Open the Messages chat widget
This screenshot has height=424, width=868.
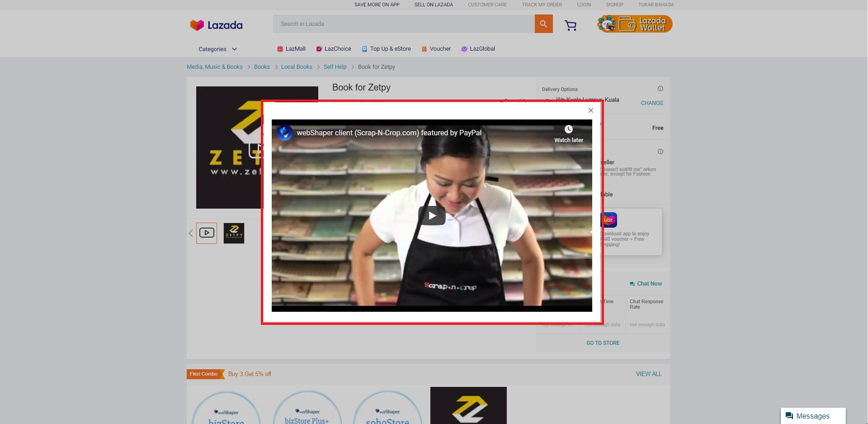813,416
